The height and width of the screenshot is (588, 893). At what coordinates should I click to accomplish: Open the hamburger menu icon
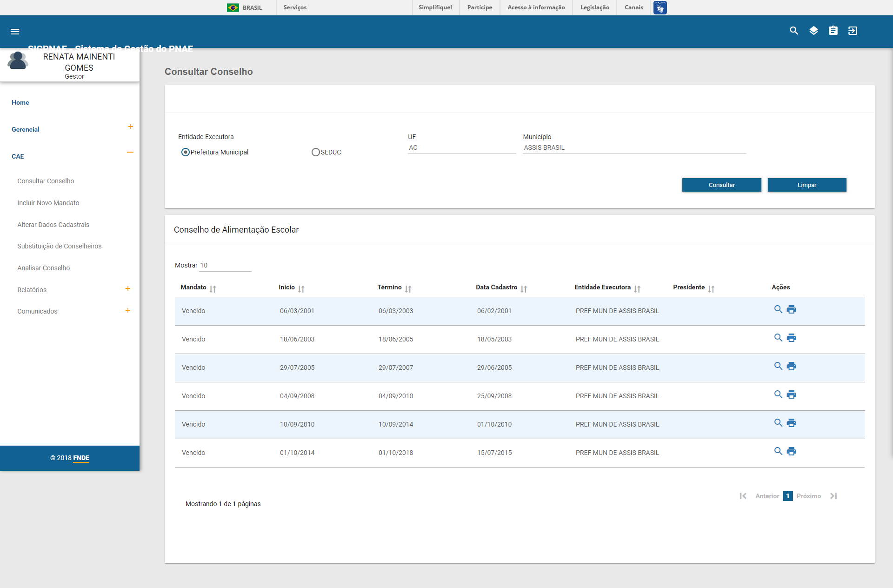pos(15,32)
